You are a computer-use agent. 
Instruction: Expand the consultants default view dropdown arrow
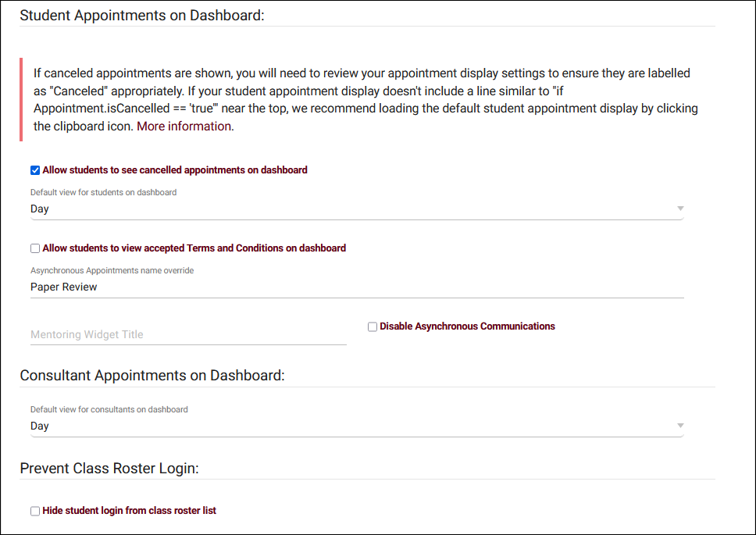coord(680,426)
